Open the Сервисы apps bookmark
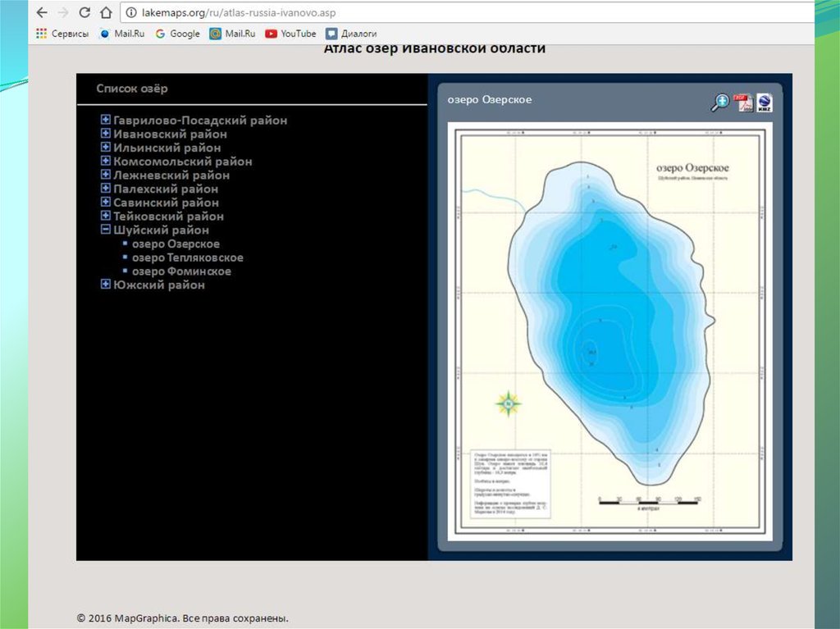The height and width of the screenshot is (629, 840). tap(62, 34)
